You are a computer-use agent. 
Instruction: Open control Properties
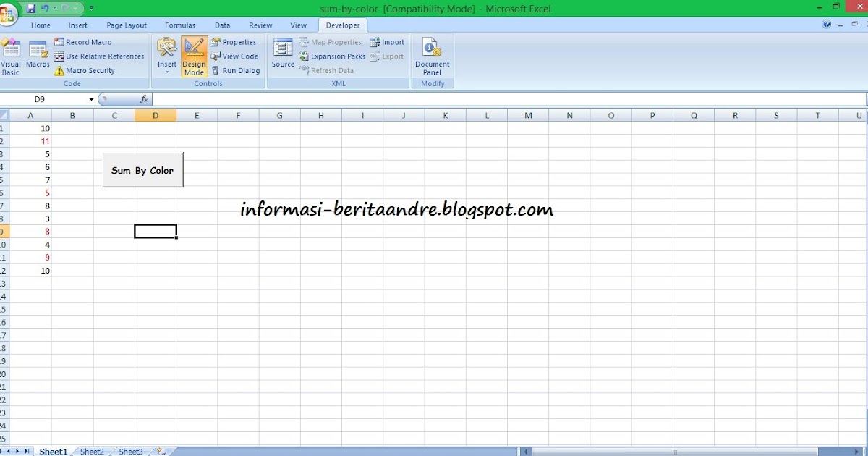[234, 42]
